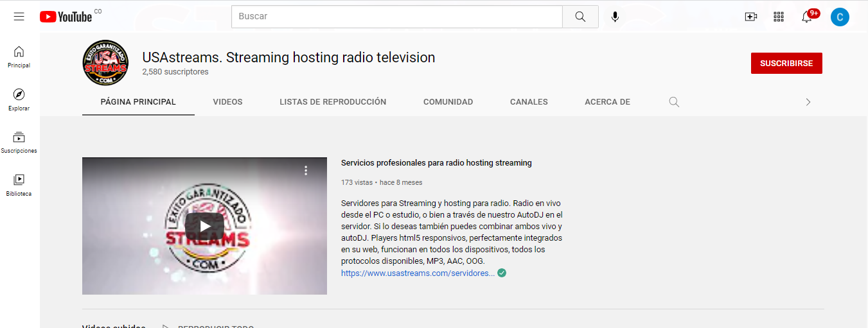Viewport: 868px width, 328px height.
Task: Click the search magnifier button
Action: (580, 17)
